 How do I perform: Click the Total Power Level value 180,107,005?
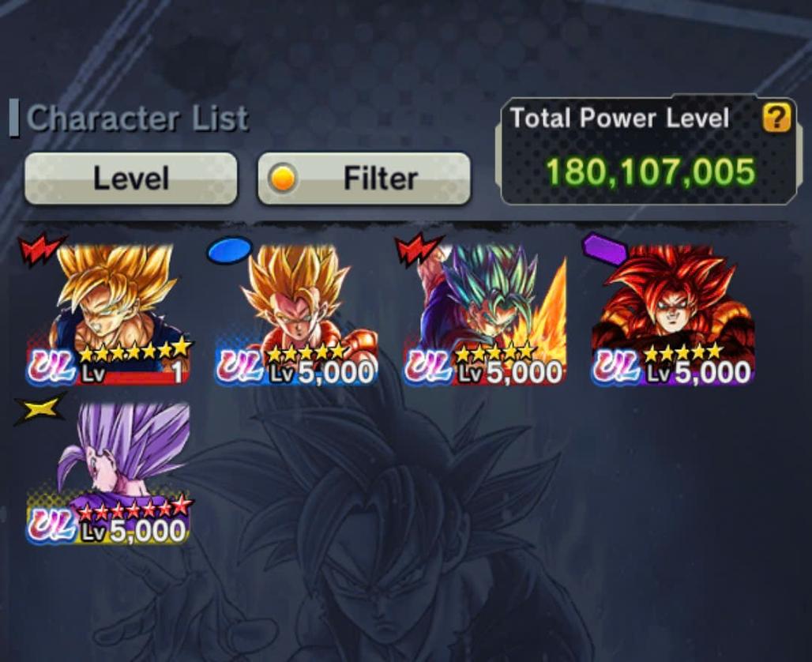(x=650, y=172)
